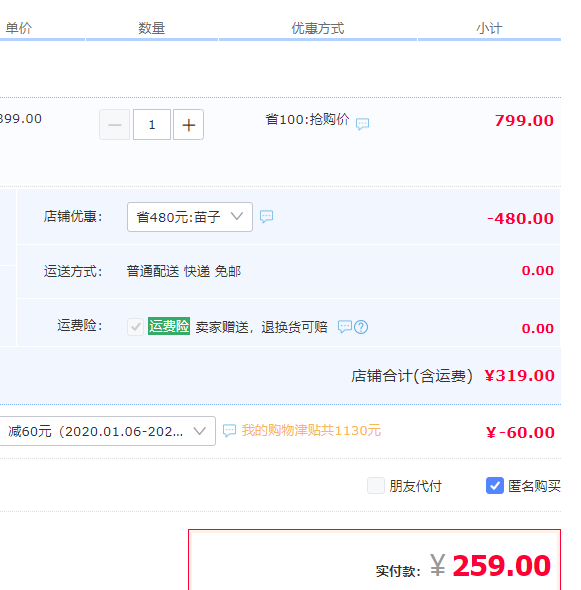
Task: Click the quantity input field showing 1
Action: click(x=152, y=125)
